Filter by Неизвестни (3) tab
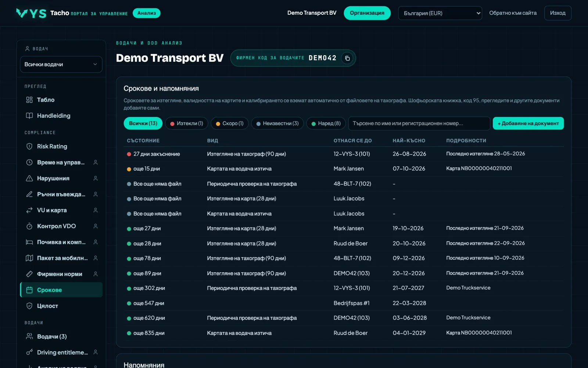 pos(277,123)
